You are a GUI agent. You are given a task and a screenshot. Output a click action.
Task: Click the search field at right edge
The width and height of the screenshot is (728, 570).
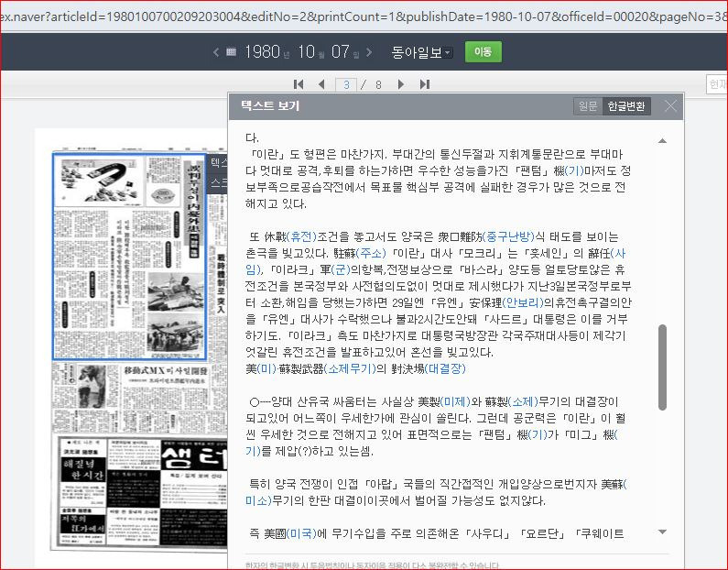pyautogui.click(x=716, y=84)
